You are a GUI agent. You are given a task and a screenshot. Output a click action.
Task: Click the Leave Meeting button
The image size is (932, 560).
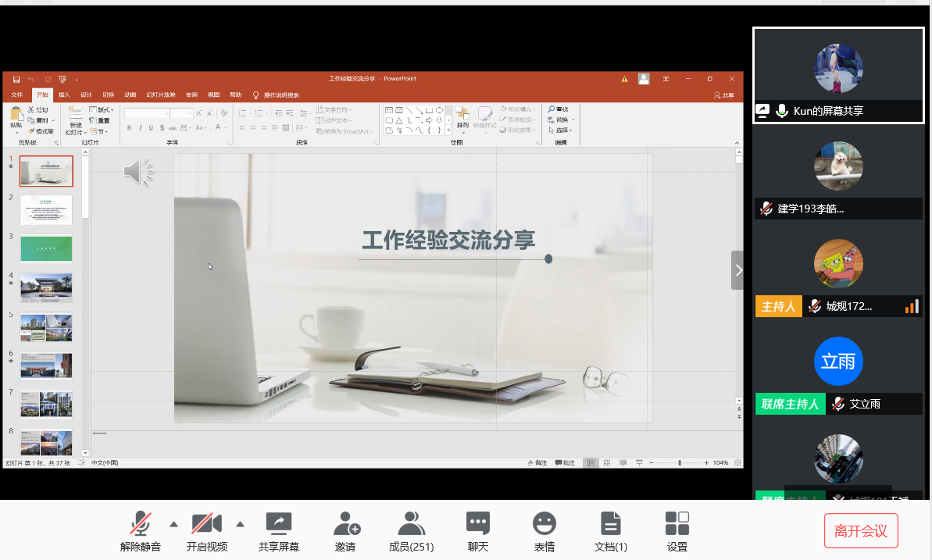click(x=861, y=531)
